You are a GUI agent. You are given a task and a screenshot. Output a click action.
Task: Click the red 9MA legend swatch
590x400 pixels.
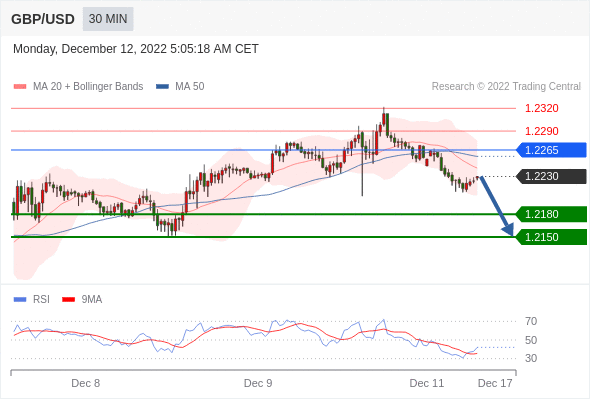68,300
